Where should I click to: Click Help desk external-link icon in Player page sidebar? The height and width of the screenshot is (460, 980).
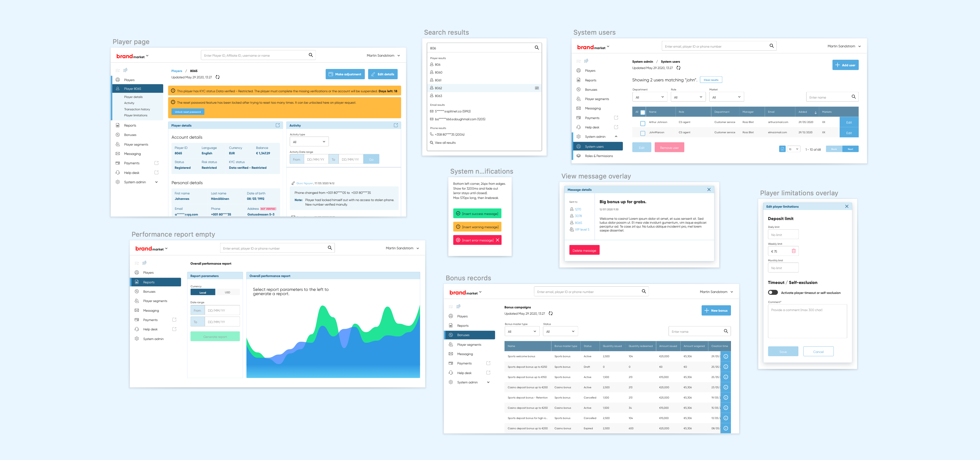[x=156, y=172]
